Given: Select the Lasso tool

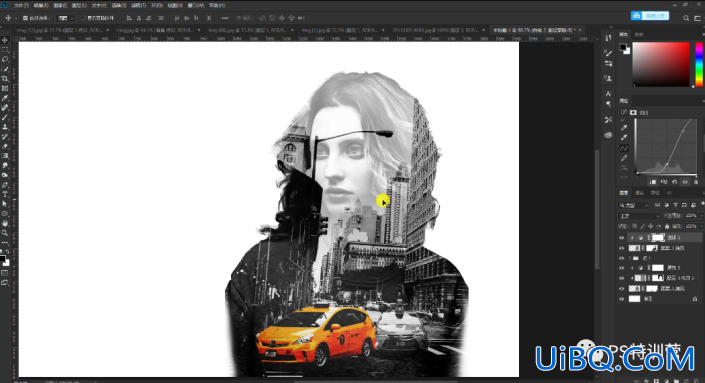Looking at the screenshot, I should (x=5, y=59).
